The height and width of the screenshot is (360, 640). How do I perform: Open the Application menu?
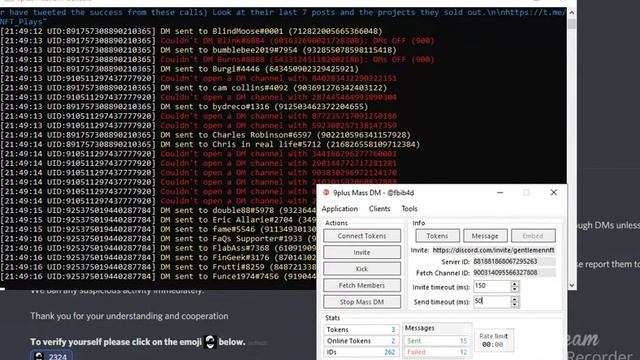point(340,209)
